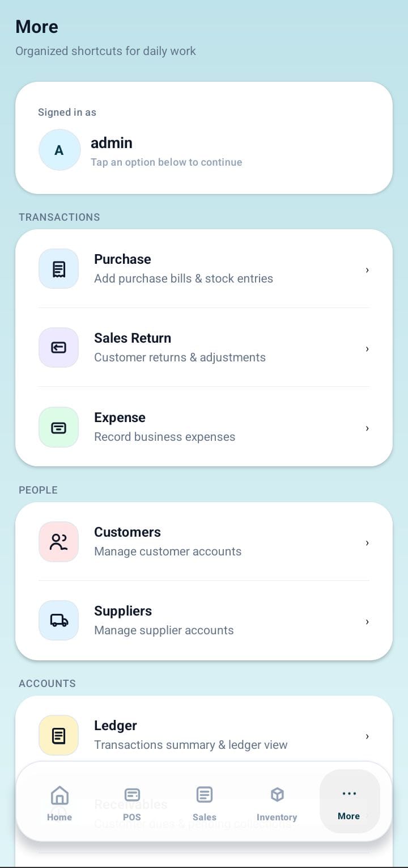Tap the POS icon in bottom bar
Screen dimensions: 408x868
tap(131, 794)
